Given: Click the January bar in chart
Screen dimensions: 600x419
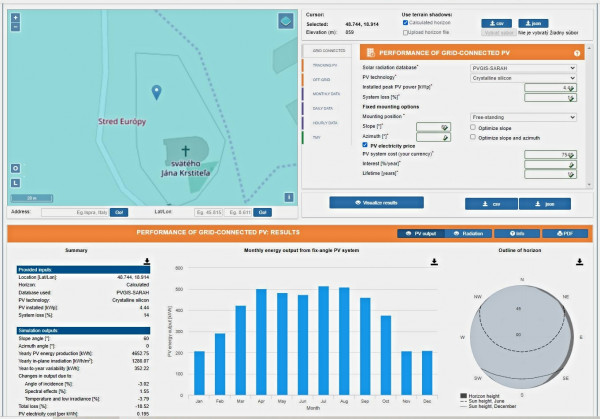Looking at the screenshot, I should click(x=199, y=373).
